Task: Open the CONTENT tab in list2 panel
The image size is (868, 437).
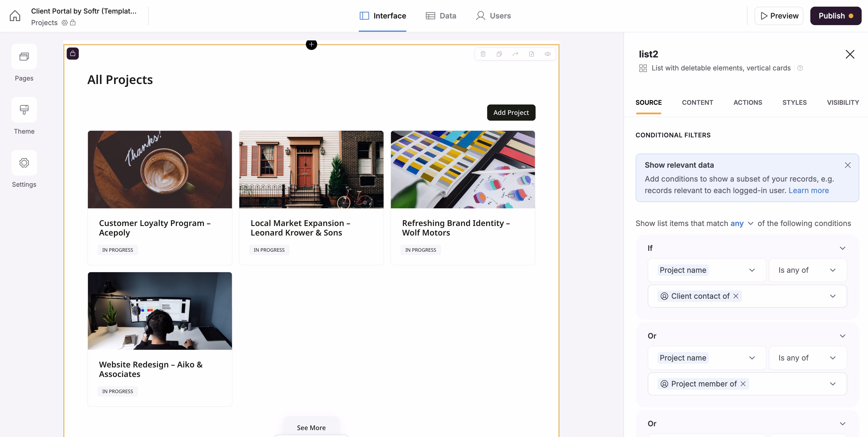Action: click(698, 102)
